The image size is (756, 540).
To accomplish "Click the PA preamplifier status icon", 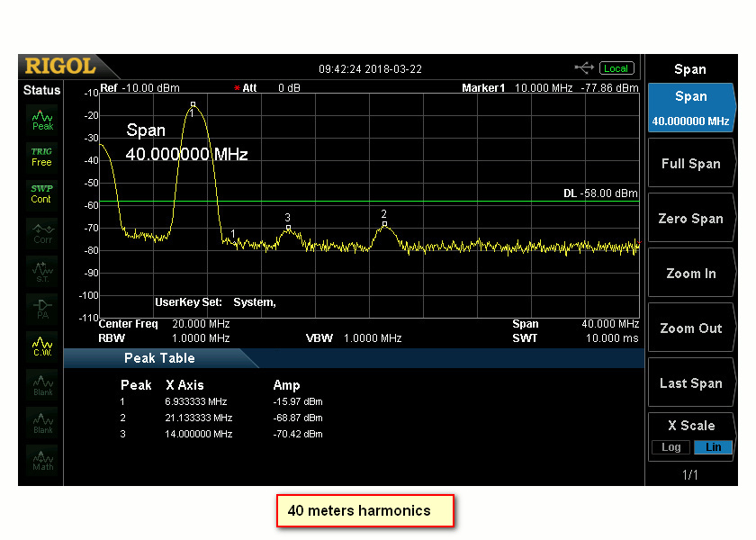I will pos(42,309).
